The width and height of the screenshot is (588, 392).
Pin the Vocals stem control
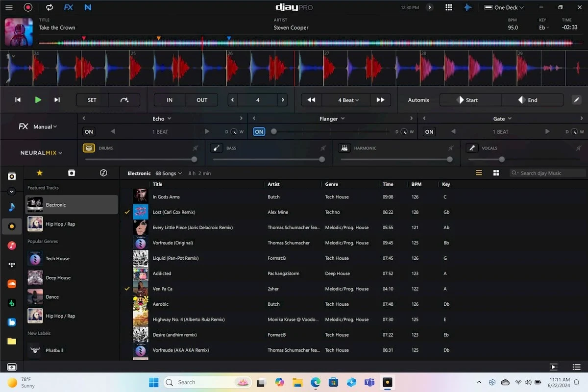pos(579,148)
